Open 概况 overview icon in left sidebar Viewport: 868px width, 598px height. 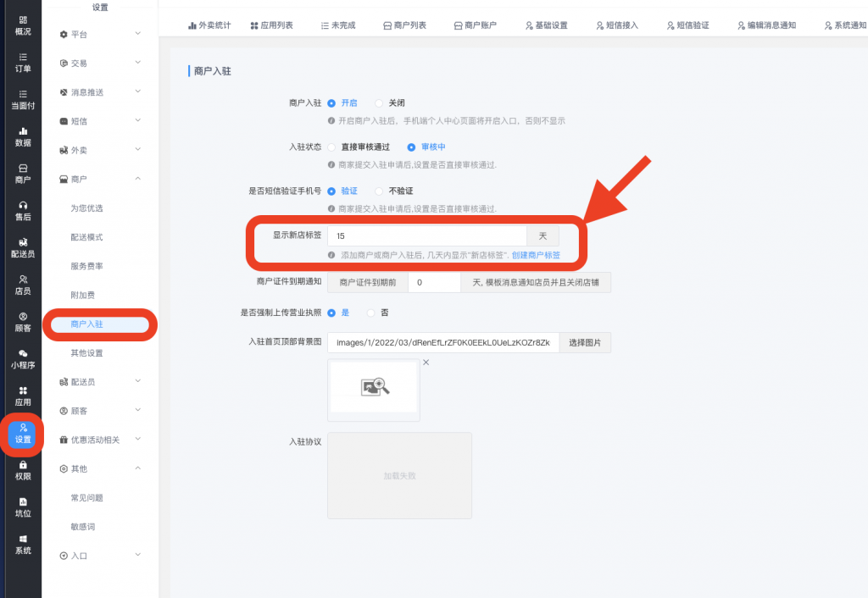[23, 25]
